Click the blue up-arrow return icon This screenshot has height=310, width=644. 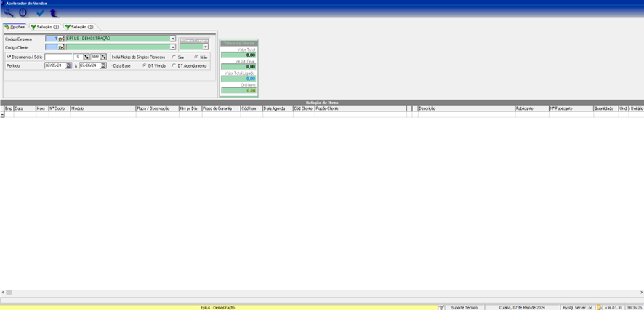point(54,13)
